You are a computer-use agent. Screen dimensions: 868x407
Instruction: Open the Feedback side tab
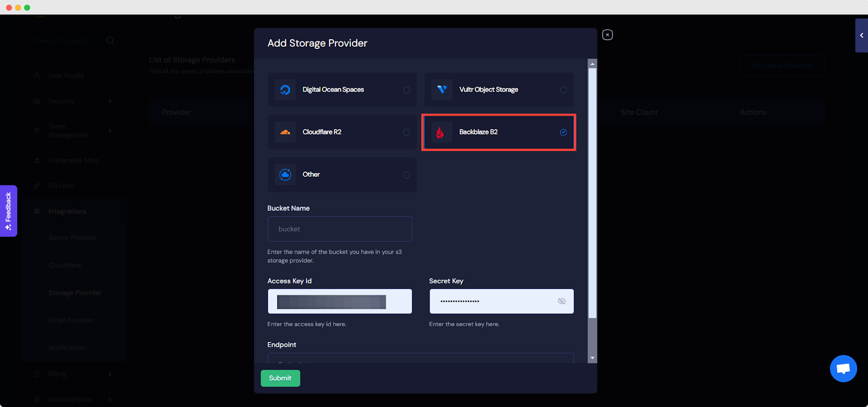coord(8,211)
